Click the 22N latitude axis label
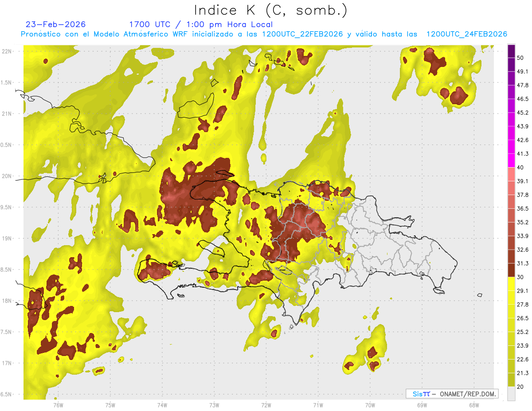The width and height of the screenshot is (532, 411). 7,51
